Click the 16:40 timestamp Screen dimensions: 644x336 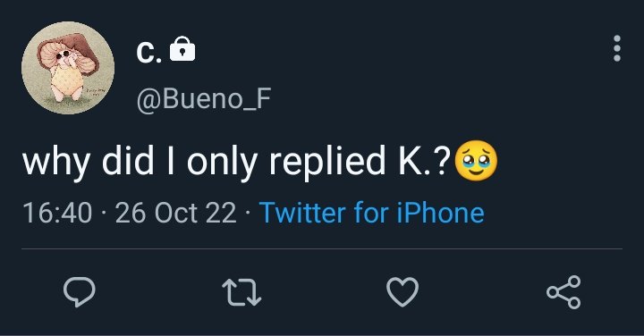click(x=57, y=213)
